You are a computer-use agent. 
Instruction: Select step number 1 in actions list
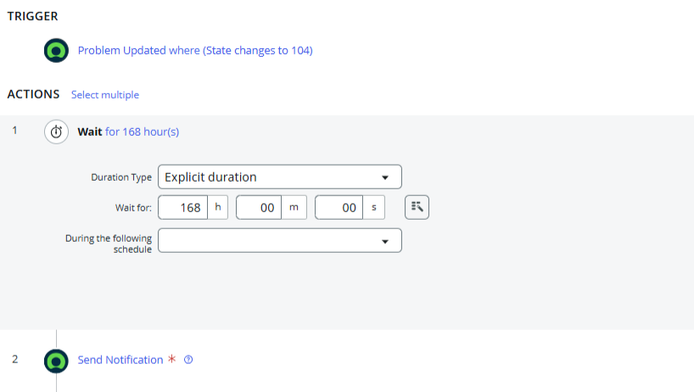(15, 131)
